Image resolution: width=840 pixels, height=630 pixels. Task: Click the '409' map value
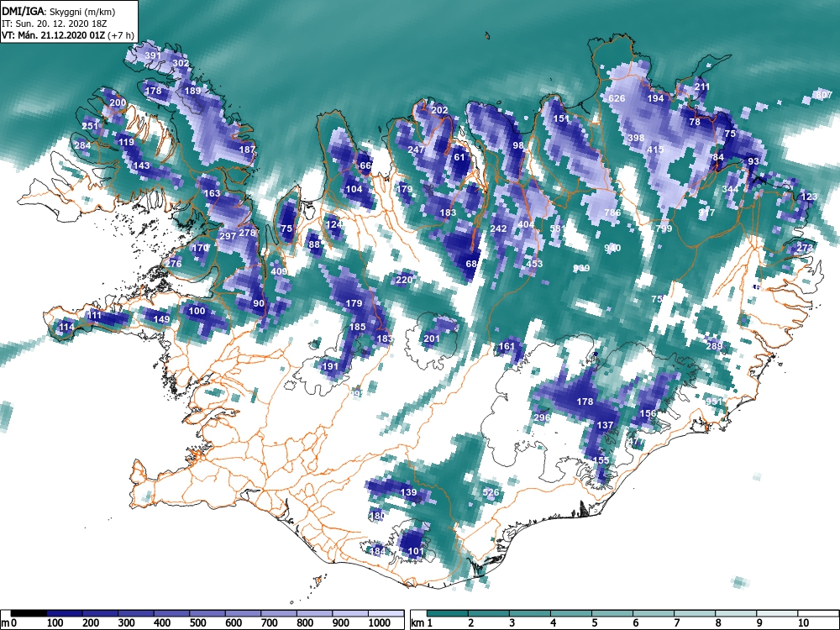(x=279, y=271)
